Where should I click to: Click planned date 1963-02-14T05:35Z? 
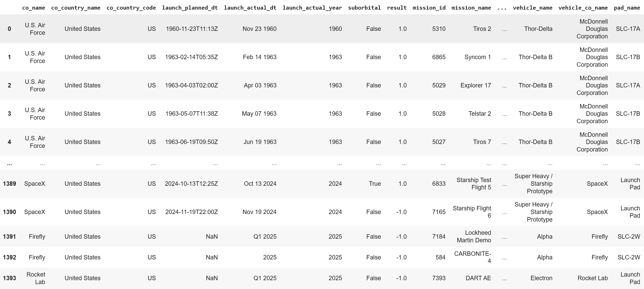click(191, 57)
